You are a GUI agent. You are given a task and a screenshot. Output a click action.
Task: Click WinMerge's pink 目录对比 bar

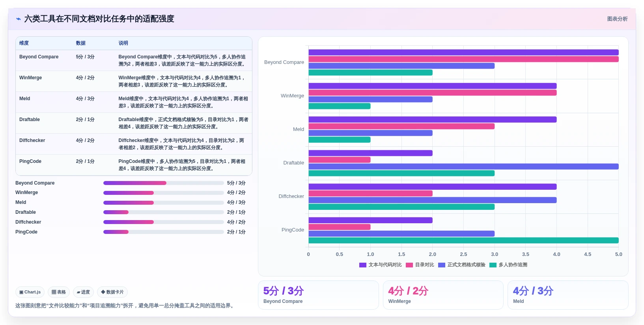point(432,93)
